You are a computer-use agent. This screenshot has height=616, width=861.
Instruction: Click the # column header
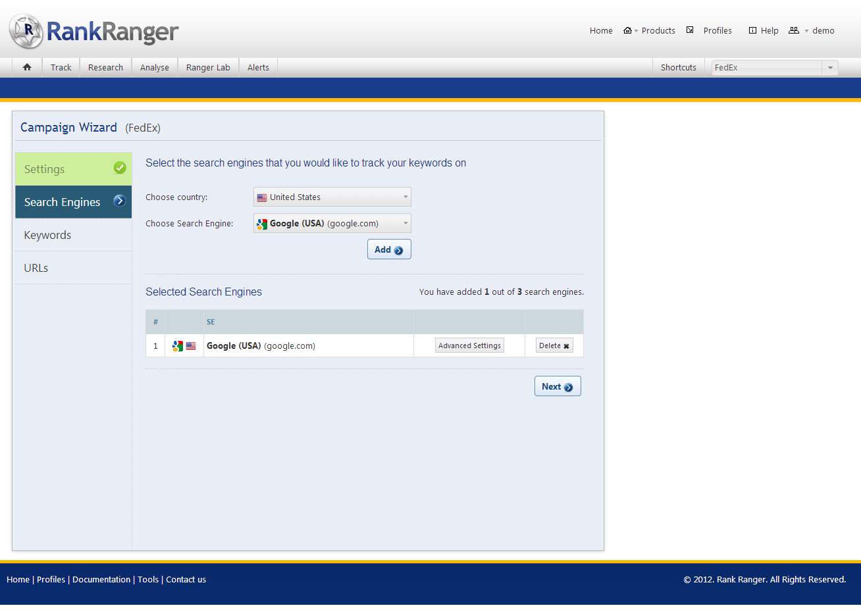pos(155,322)
